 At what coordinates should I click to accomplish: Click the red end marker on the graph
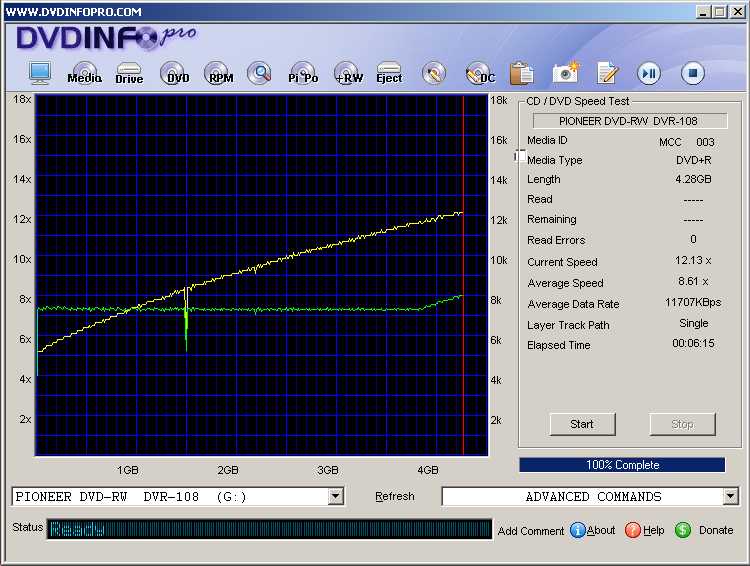pyautogui.click(x=463, y=275)
